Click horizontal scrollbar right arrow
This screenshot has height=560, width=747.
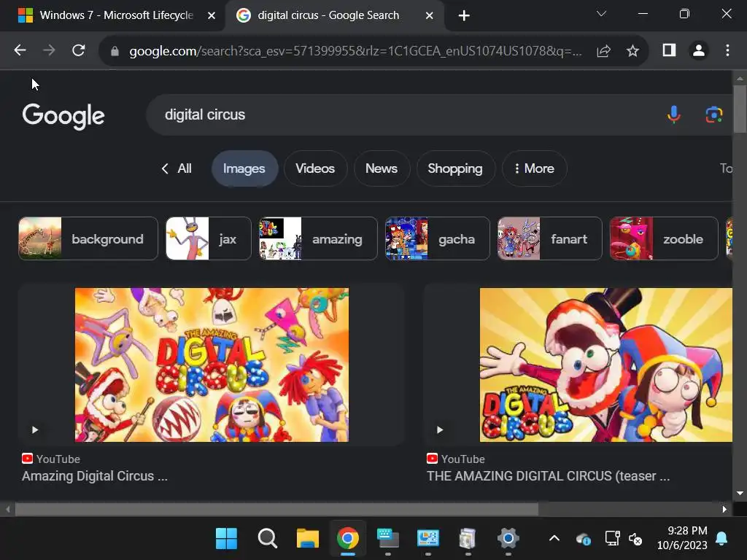724,509
